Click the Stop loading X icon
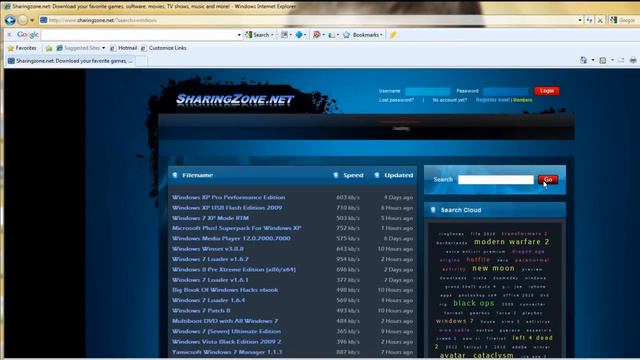The height and width of the screenshot is (360, 640). (x=600, y=20)
